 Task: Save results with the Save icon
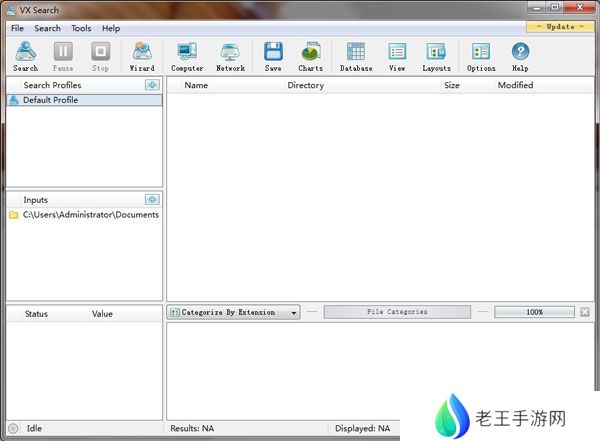click(x=273, y=57)
